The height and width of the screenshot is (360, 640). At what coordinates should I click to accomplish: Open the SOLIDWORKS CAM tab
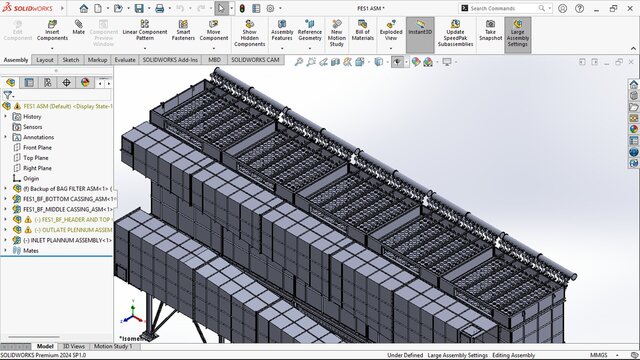tap(256, 60)
